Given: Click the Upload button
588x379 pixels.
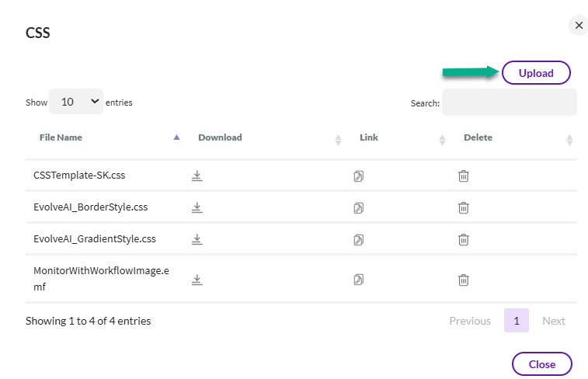Looking at the screenshot, I should click(x=536, y=73).
